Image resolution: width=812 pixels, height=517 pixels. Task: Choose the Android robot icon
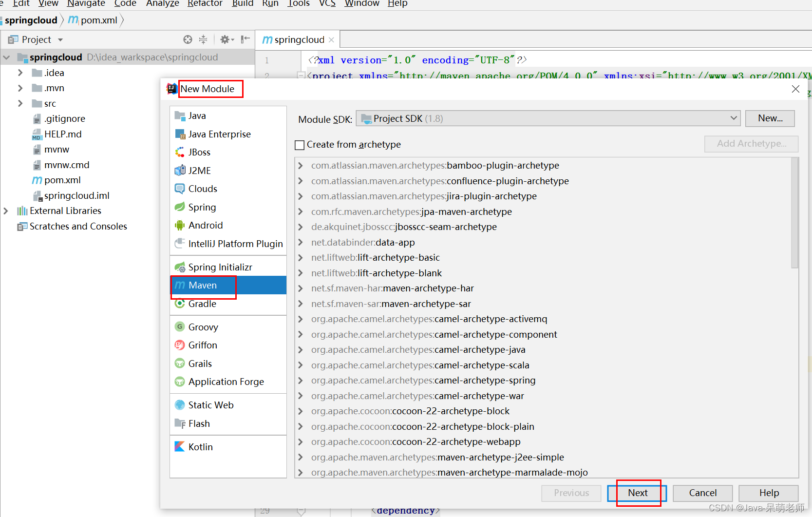pos(180,225)
